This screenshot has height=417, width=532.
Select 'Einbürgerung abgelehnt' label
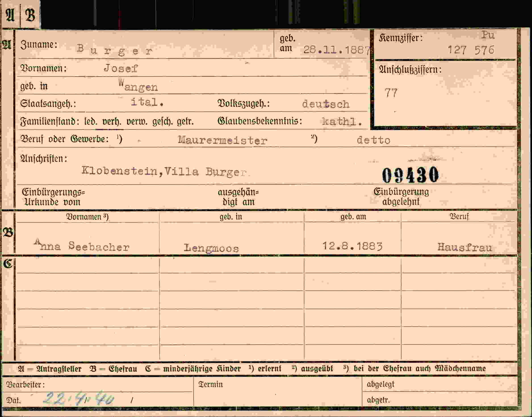click(x=401, y=196)
